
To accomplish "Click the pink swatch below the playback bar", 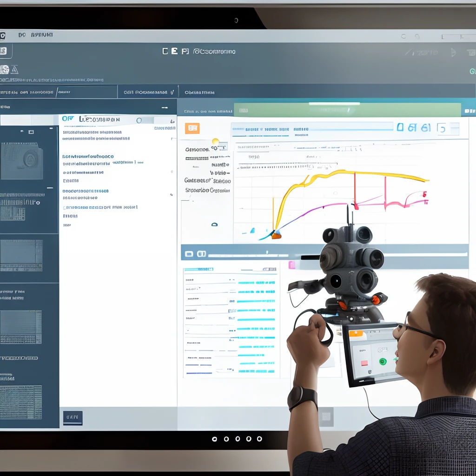I will (x=292, y=264).
